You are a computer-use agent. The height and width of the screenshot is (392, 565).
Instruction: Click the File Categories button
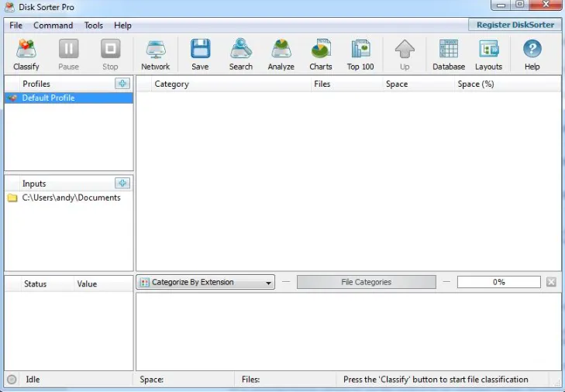[x=366, y=282]
